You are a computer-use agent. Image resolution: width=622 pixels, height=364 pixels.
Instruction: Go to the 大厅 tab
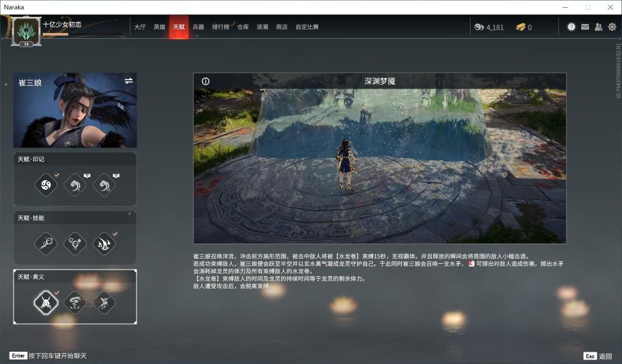[x=140, y=27]
